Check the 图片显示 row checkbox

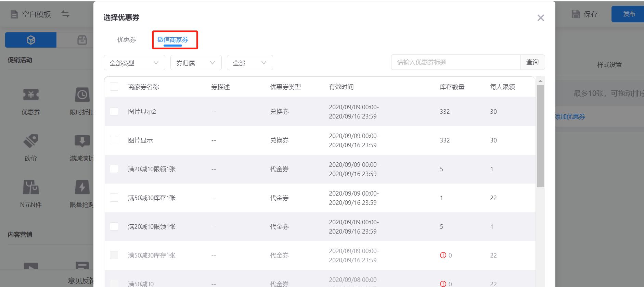coord(114,140)
